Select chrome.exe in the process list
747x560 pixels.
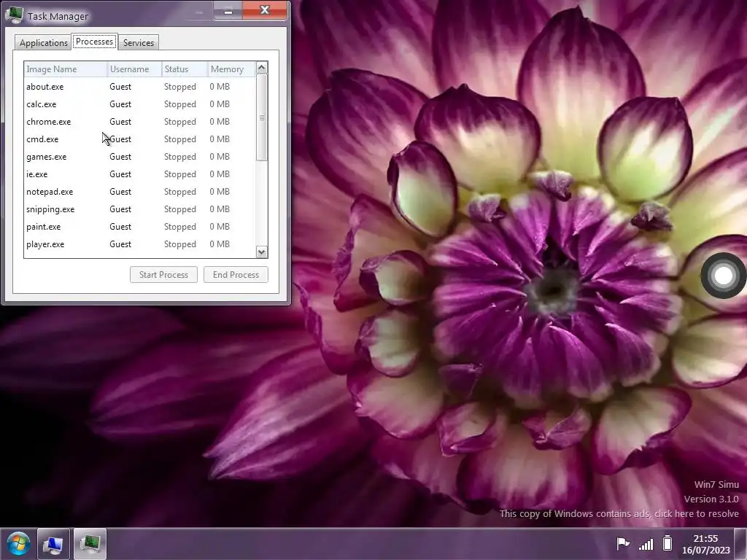(x=139, y=122)
